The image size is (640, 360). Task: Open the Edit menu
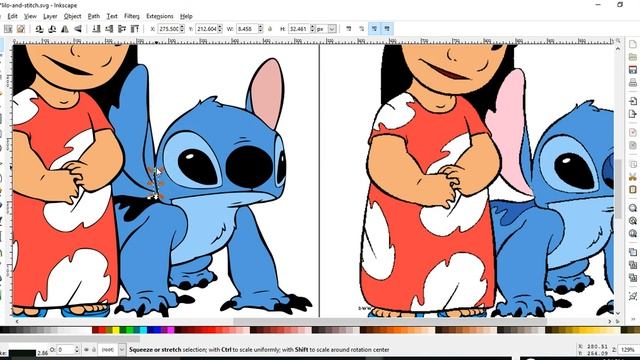pos(13,16)
